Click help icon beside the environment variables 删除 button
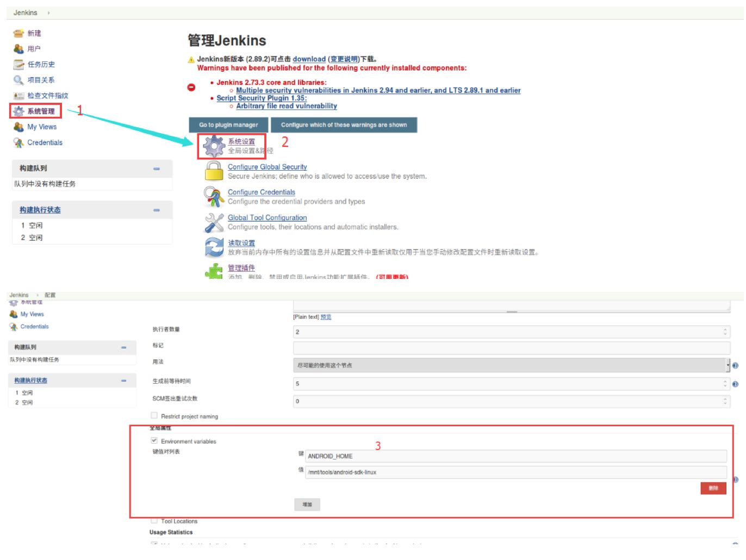 (x=735, y=480)
